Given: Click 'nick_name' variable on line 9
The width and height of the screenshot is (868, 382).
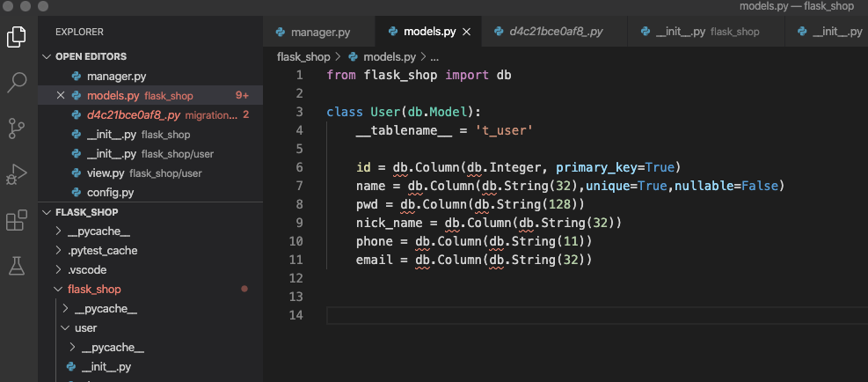Looking at the screenshot, I should click(x=390, y=223).
